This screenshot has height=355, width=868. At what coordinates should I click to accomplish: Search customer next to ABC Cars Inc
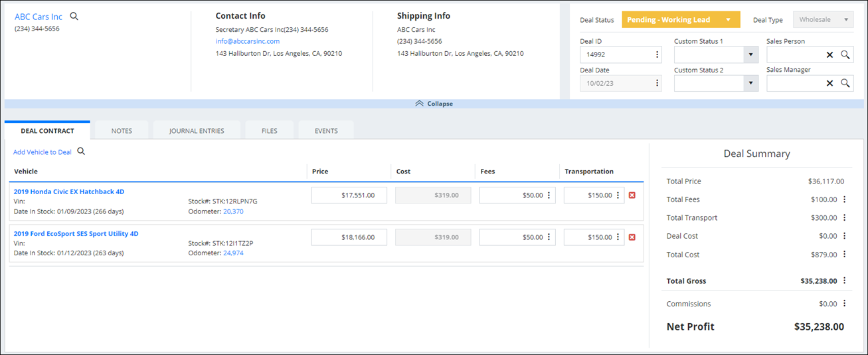(x=74, y=16)
